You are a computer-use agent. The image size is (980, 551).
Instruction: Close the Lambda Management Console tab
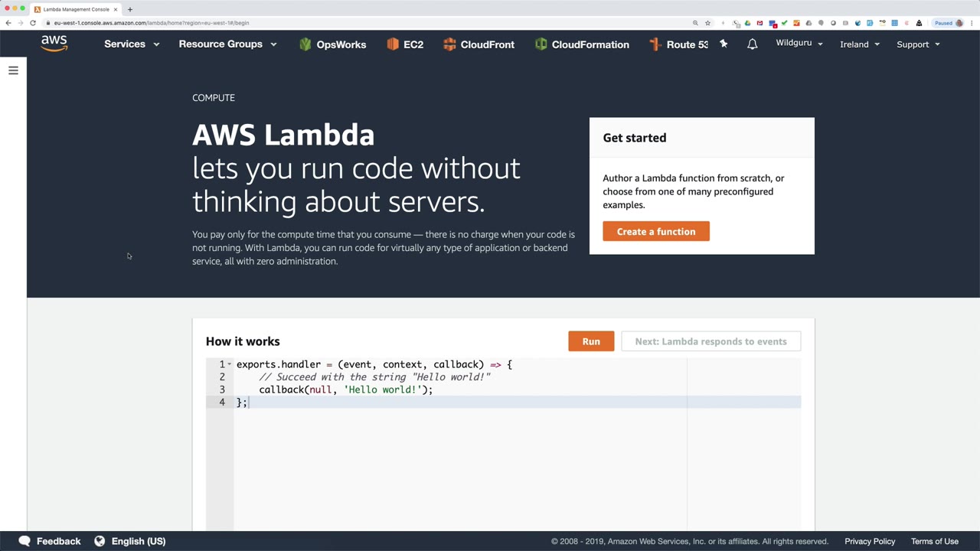click(x=116, y=9)
